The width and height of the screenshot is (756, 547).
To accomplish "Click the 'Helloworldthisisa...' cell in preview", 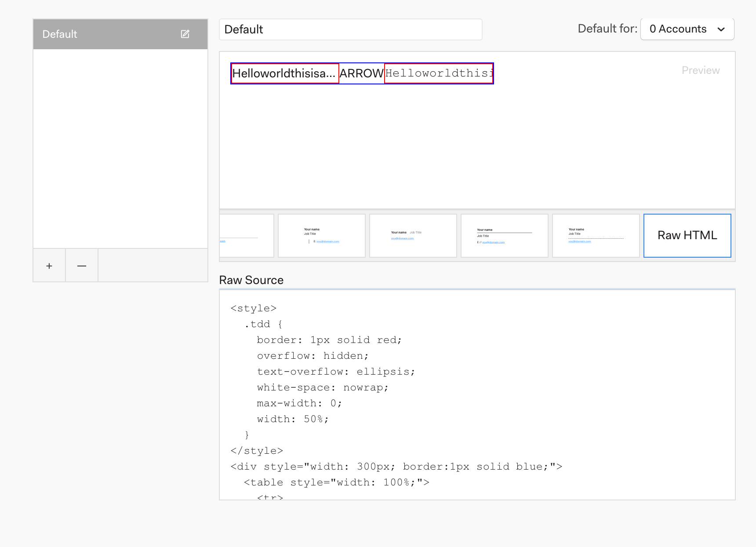I will coord(285,73).
